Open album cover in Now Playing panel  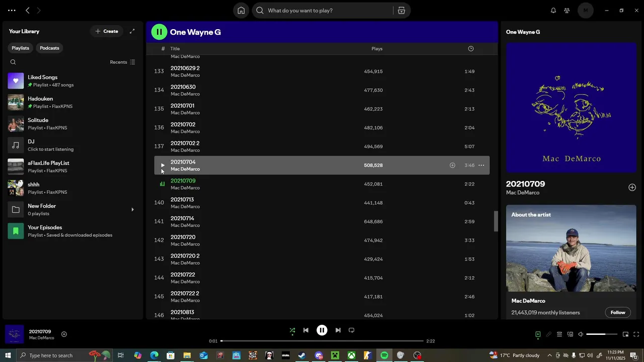(571, 108)
